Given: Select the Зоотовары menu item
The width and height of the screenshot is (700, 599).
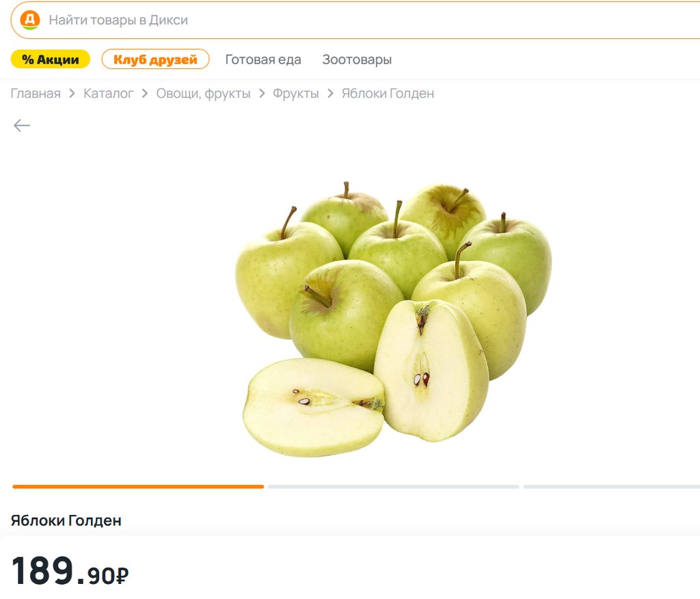Looking at the screenshot, I should click(357, 59).
